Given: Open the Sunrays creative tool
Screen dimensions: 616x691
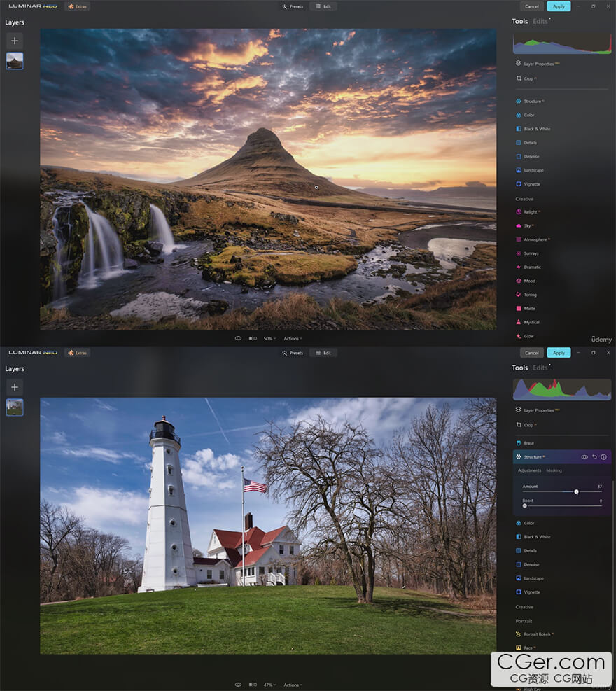Looking at the screenshot, I should 531,253.
